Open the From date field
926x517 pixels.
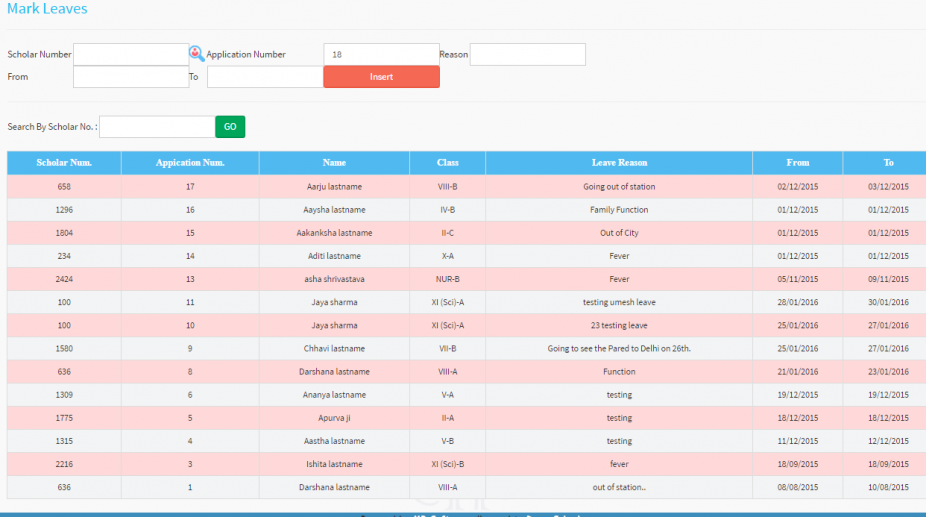pyautogui.click(x=130, y=77)
